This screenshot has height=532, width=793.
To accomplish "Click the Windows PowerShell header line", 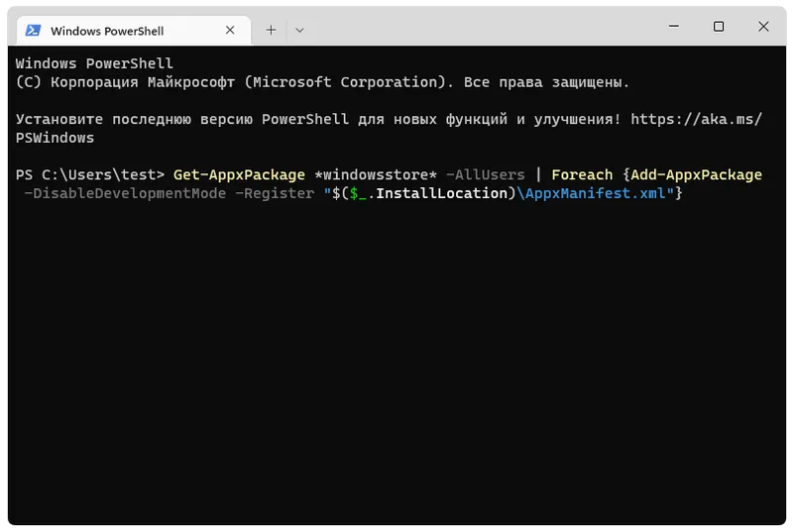I will [x=94, y=63].
